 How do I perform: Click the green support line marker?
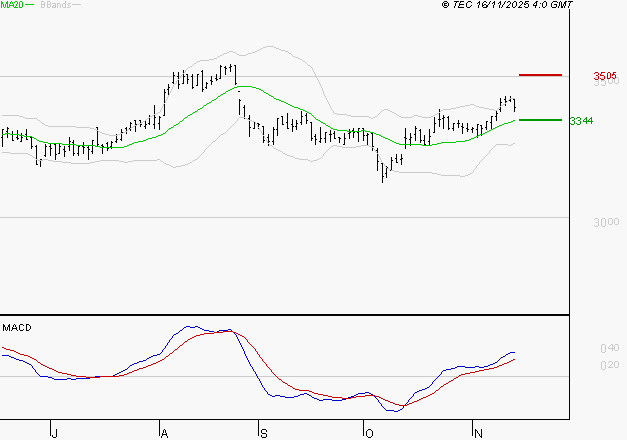(x=540, y=120)
